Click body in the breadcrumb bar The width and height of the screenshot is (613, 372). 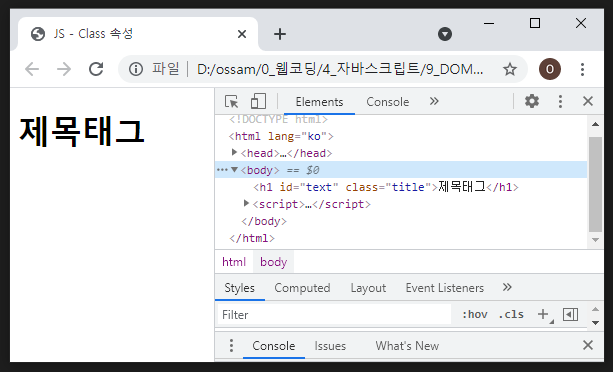pos(273,262)
